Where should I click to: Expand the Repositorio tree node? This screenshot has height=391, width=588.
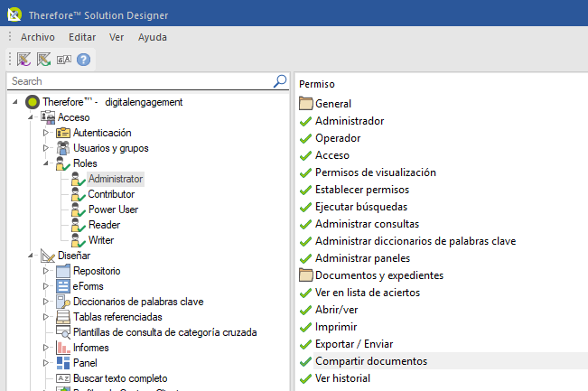click(x=46, y=271)
